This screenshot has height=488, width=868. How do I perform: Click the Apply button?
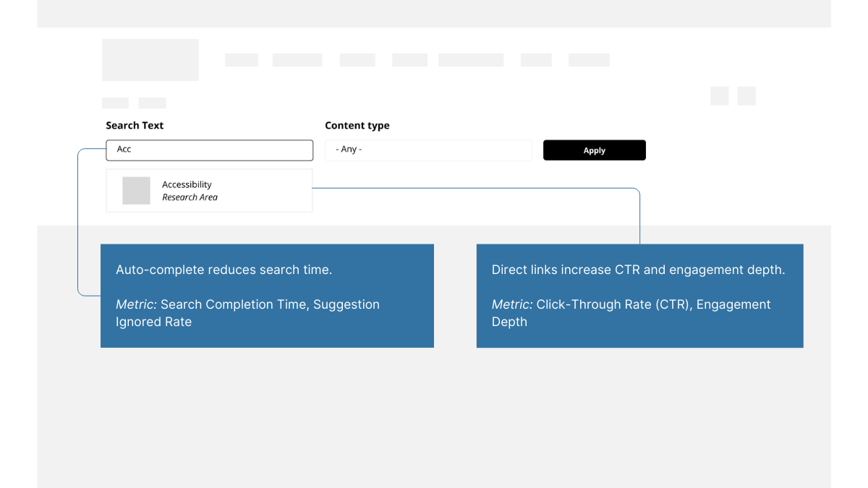594,150
